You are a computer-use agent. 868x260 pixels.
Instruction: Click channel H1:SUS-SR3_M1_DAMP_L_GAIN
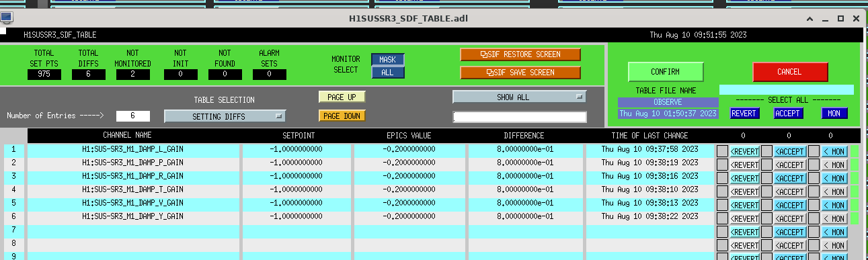point(132,150)
